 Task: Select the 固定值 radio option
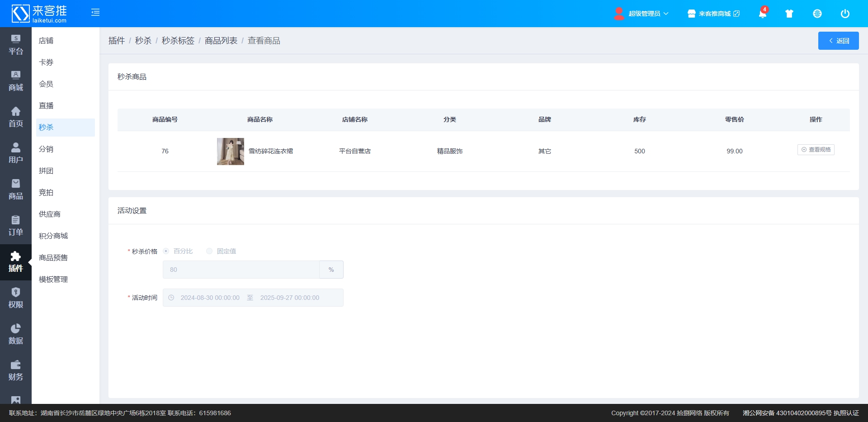point(209,251)
